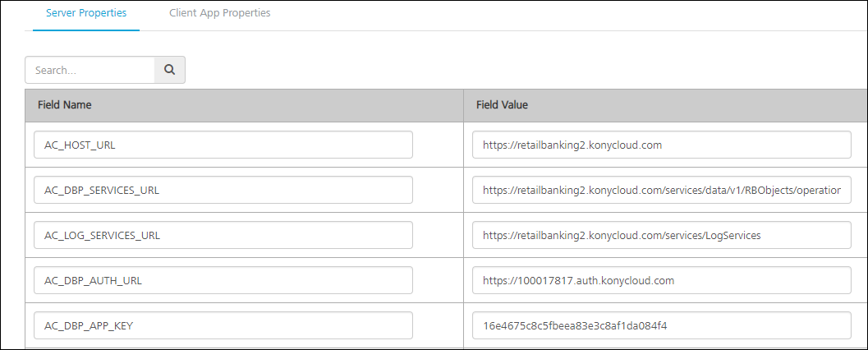
Task: Select the AC_DBP_APP_KEY field name box
Action: coord(223,325)
